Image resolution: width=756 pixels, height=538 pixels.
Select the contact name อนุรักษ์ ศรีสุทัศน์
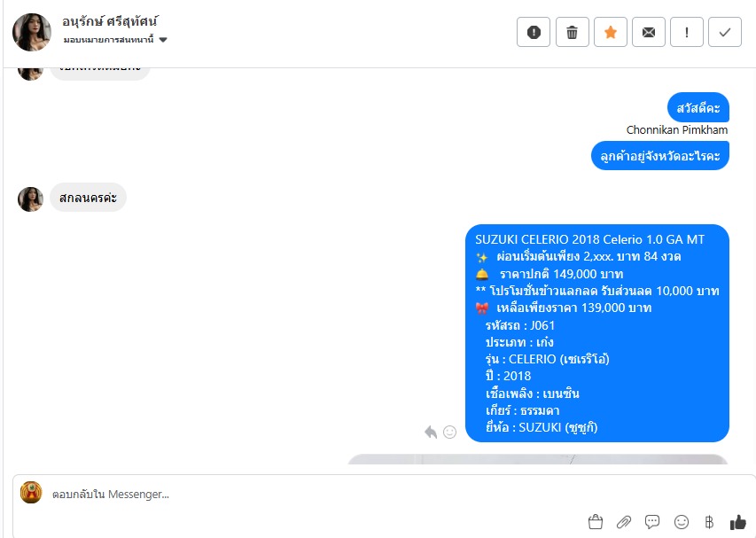click(110, 21)
